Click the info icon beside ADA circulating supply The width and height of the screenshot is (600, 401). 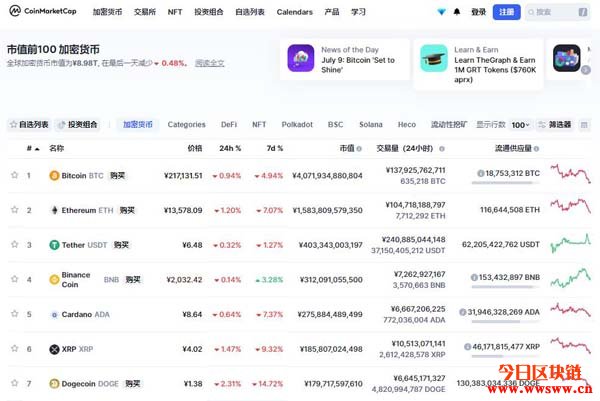(463, 312)
